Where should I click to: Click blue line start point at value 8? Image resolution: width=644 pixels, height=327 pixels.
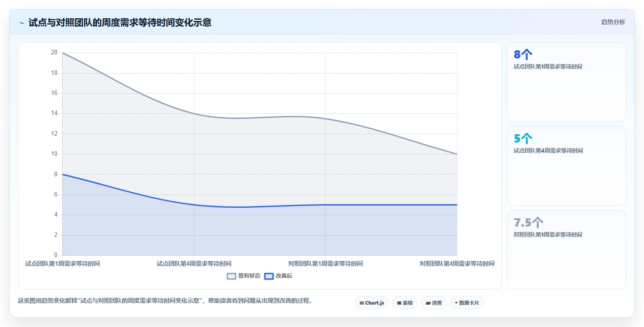(x=63, y=174)
